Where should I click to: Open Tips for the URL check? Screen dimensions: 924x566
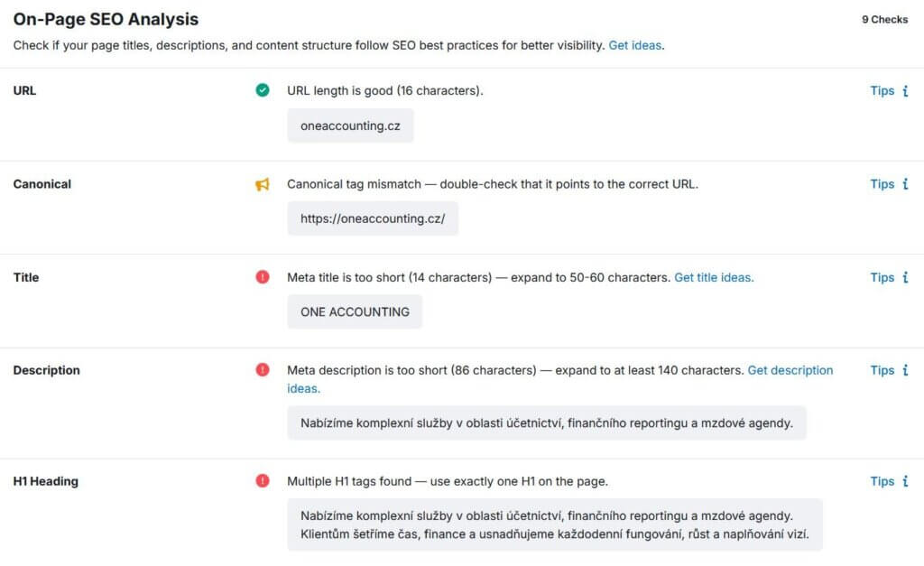882,90
